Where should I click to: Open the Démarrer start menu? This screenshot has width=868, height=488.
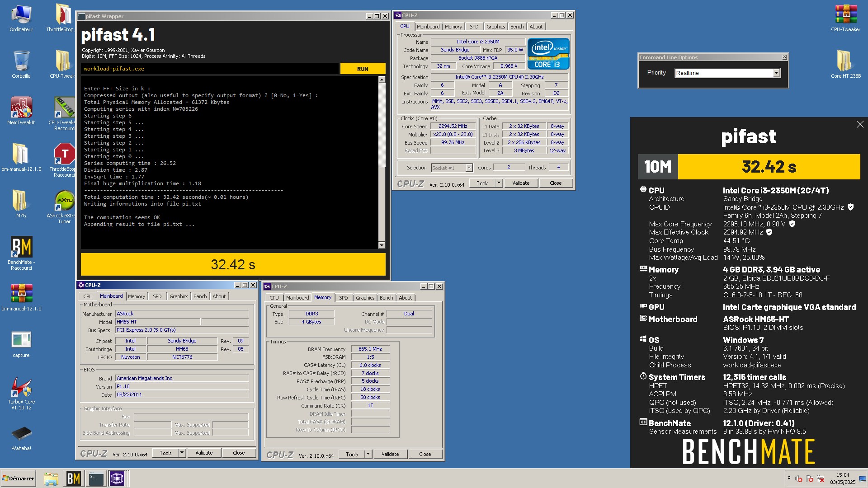click(18, 479)
